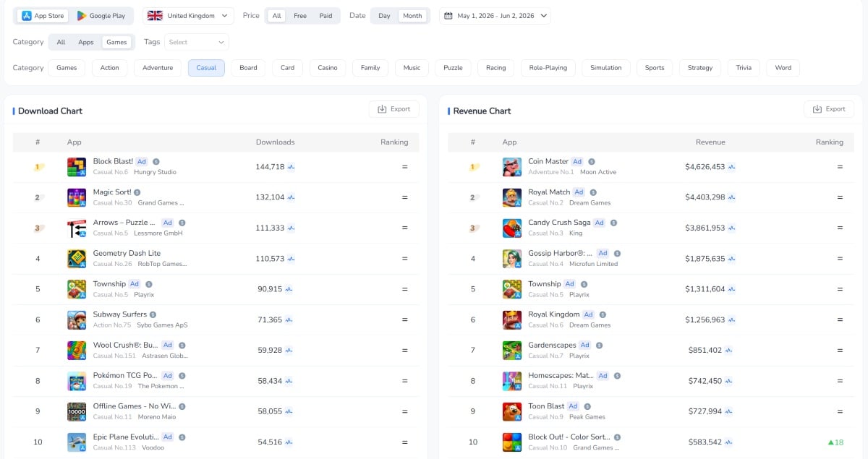Open Block Out! Color Sort app icon
868x459 pixels.
pyautogui.click(x=512, y=442)
